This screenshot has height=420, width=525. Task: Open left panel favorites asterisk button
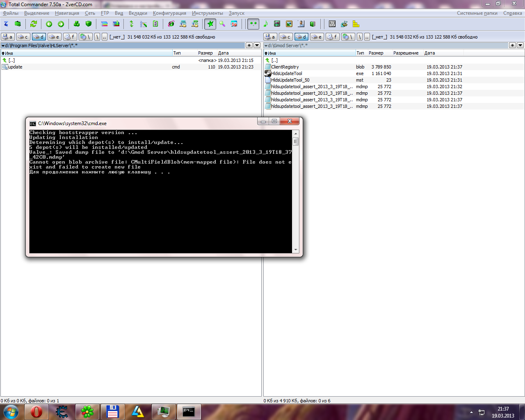249,45
